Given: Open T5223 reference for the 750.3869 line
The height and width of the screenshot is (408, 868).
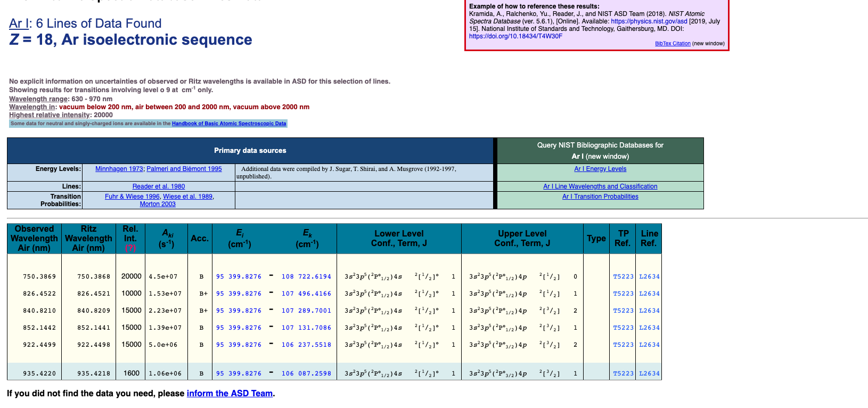Looking at the screenshot, I should tap(623, 276).
